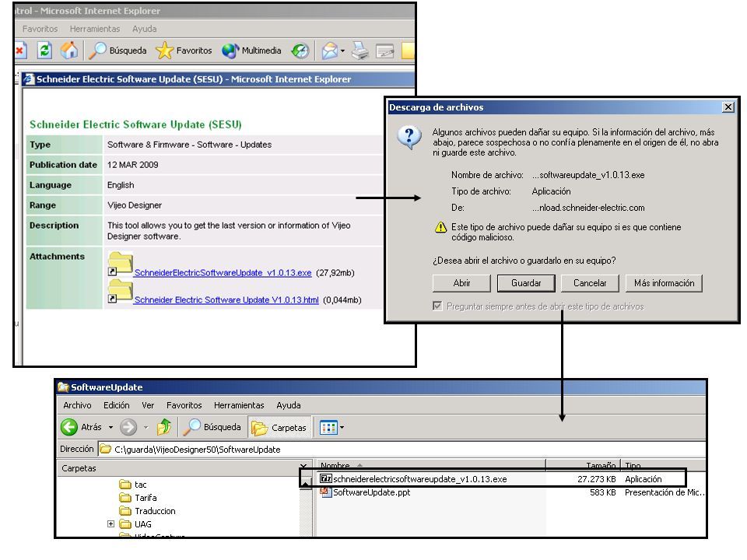The width and height of the screenshot is (747, 560).
Task: Open the History clock icon in IE toolbar
Action: 300,51
